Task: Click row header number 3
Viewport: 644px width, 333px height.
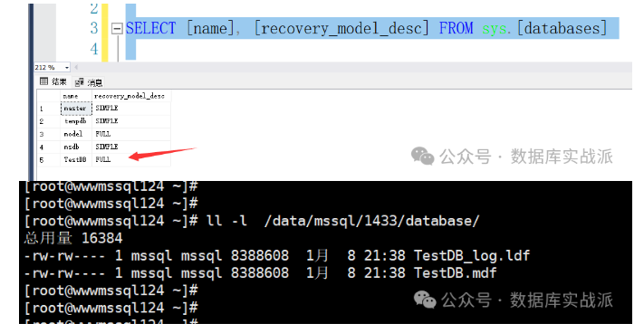Action: click(x=49, y=134)
